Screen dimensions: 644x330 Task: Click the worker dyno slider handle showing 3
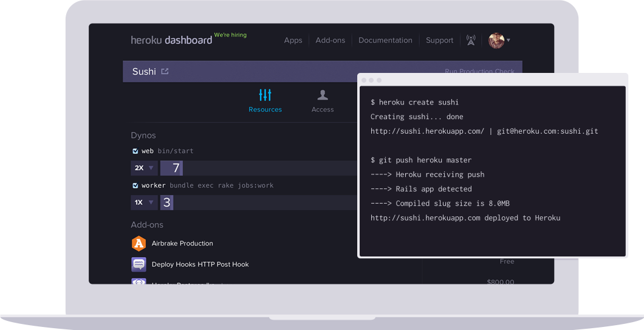[166, 202]
